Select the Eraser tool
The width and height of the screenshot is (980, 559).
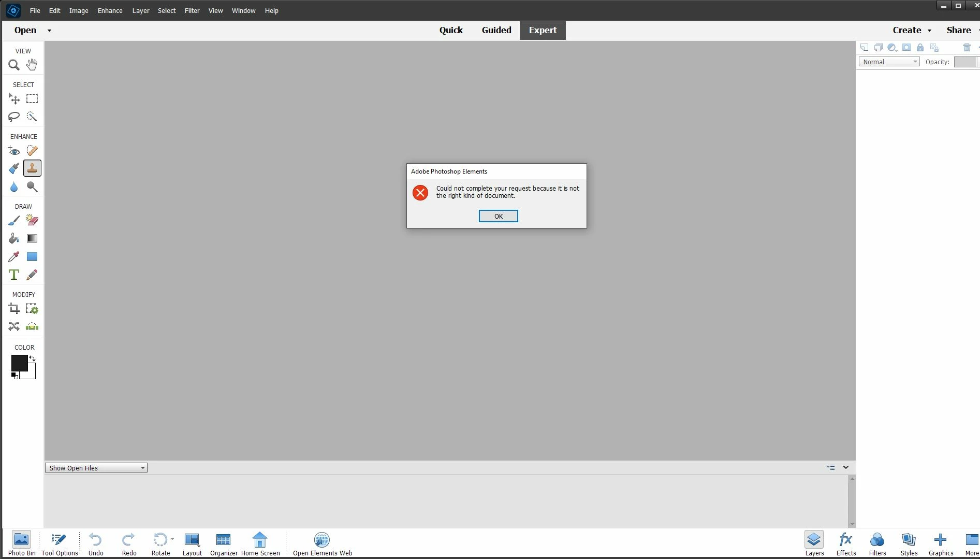(x=32, y=221)
